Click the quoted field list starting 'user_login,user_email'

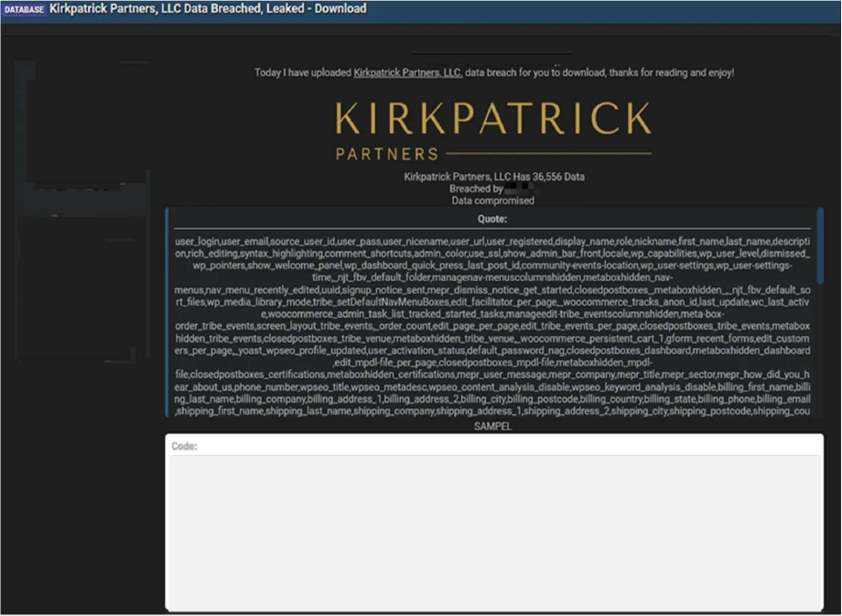tap(492, 327)
